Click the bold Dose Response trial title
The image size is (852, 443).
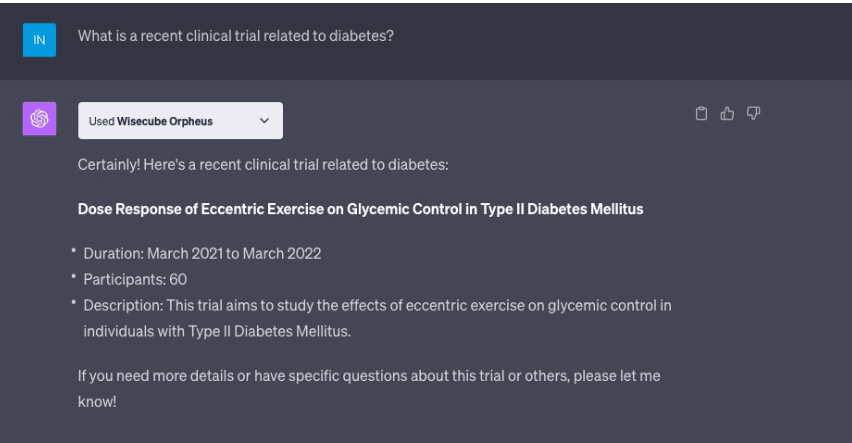pyautogui.click(x=360, y=209)
